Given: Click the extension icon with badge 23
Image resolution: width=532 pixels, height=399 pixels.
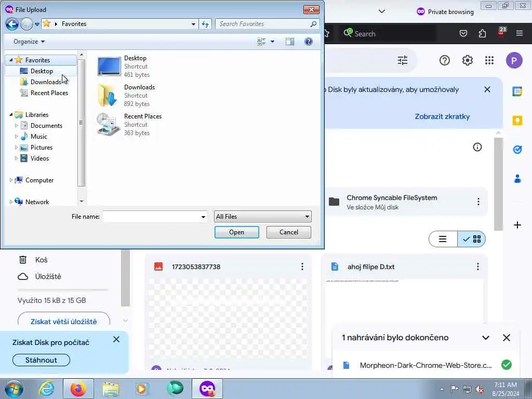Looking at the screenshot, I should pyautogui.click(x=501, y=33).
